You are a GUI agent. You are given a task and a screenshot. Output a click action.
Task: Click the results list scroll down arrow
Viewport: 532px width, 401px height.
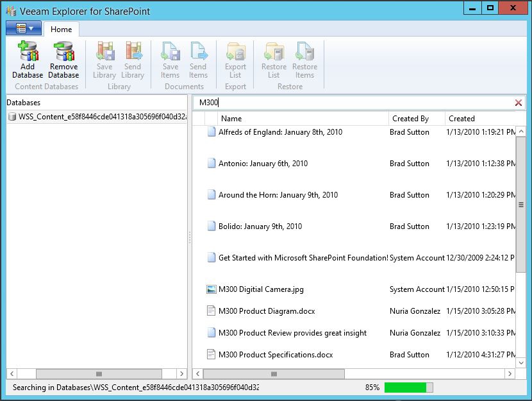pos(521,363)
